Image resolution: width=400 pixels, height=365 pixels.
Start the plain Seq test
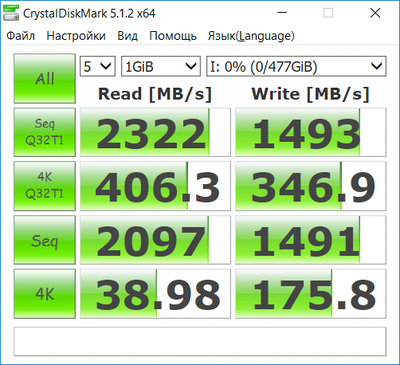coord(45,240)
